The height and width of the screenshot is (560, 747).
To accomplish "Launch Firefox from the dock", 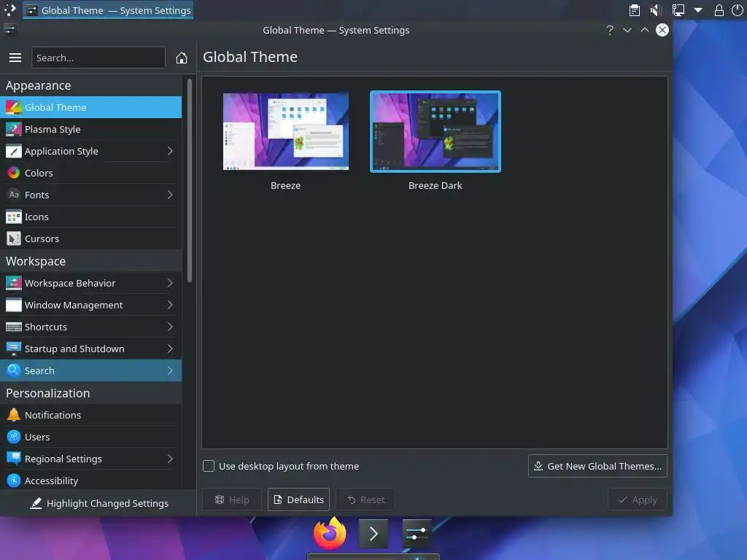I will pos(330,533).
